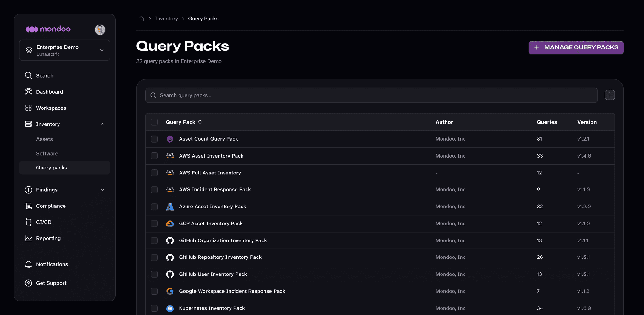Open table options three-dot menu
The height and width of the screenshot is (315, 644).
pyautogui.click(x=610, y=95)
